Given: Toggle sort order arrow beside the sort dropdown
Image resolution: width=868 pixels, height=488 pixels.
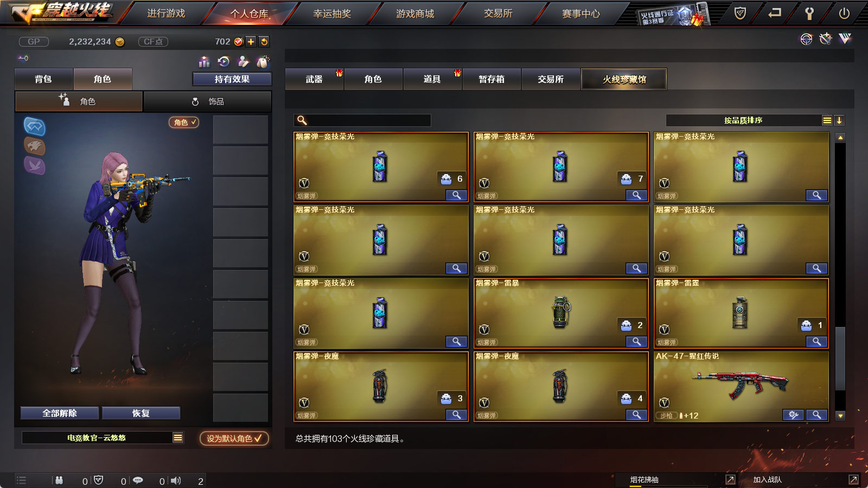Looking at the screenshot, I should (839, 120).
